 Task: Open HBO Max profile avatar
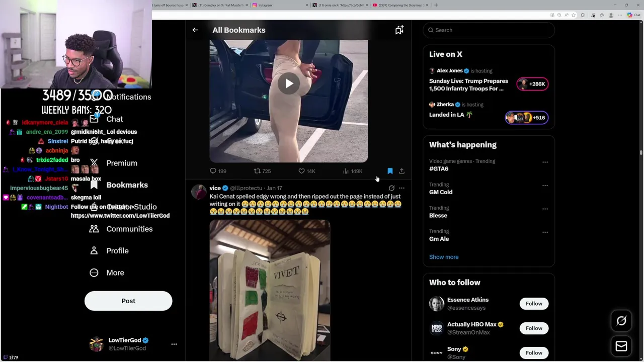[x=437, y=328]
